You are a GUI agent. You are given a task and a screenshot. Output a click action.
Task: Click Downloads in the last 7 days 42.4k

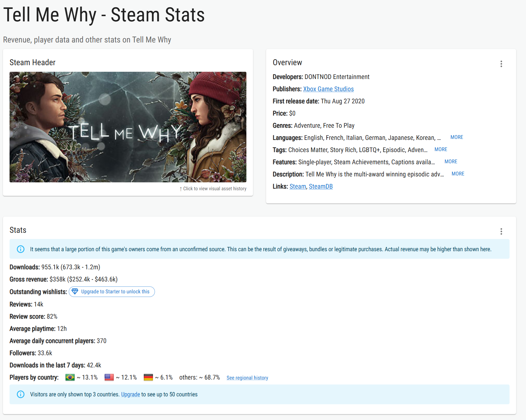click(x=94, y=365)
